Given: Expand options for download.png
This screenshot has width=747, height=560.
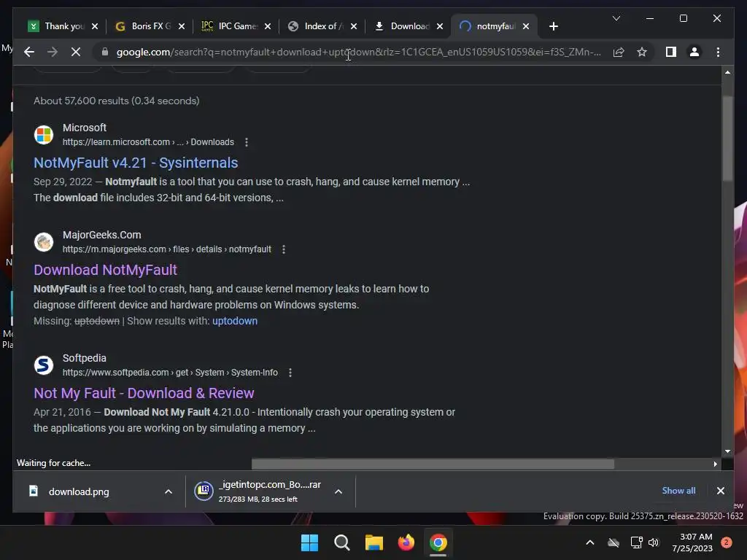Looking at the screenshot, I should (169, 491).
